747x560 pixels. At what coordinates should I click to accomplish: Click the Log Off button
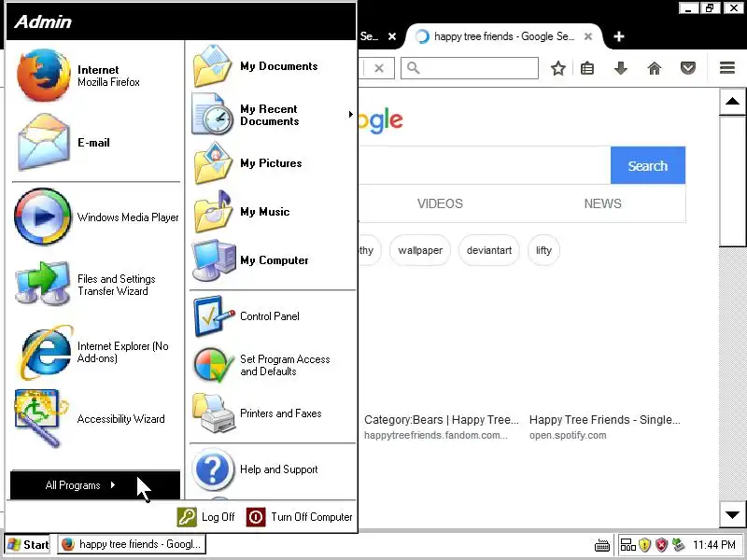[206, 517]
